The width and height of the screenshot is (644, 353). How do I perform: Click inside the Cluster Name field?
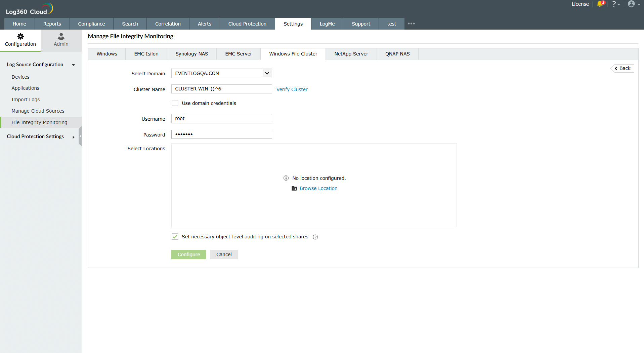221,89
